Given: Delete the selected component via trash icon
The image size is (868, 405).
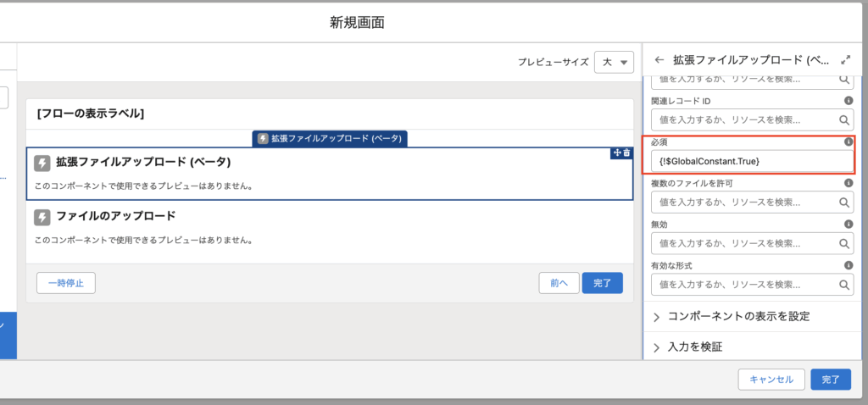Looking at the screenshot, I should pos(627,153).
